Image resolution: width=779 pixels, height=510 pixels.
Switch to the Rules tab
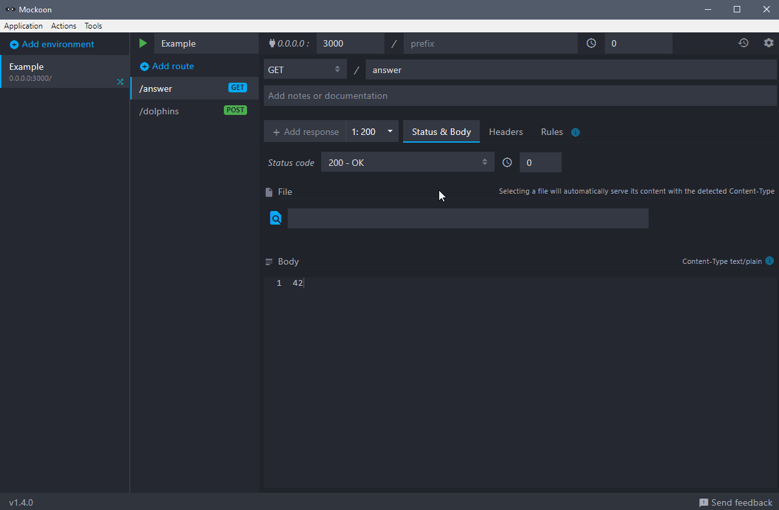[551, 132]
